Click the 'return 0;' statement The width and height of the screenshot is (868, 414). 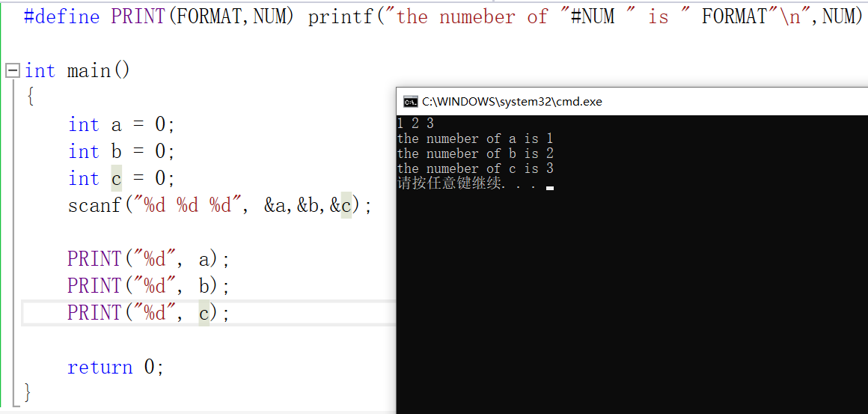(x=116, y=368)
